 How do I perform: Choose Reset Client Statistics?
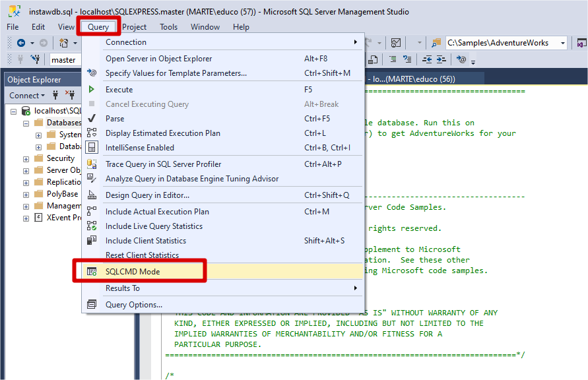tap(224, 255)
